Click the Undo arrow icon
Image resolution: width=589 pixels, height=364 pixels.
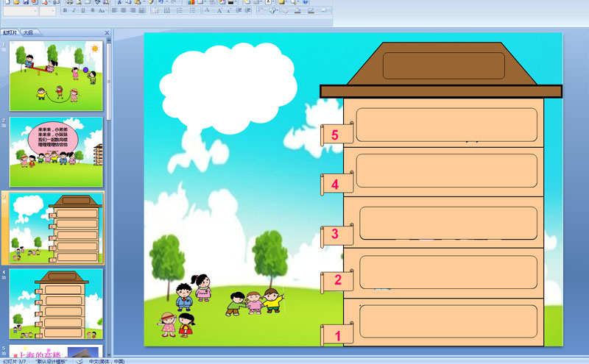(x=161, y=2)
